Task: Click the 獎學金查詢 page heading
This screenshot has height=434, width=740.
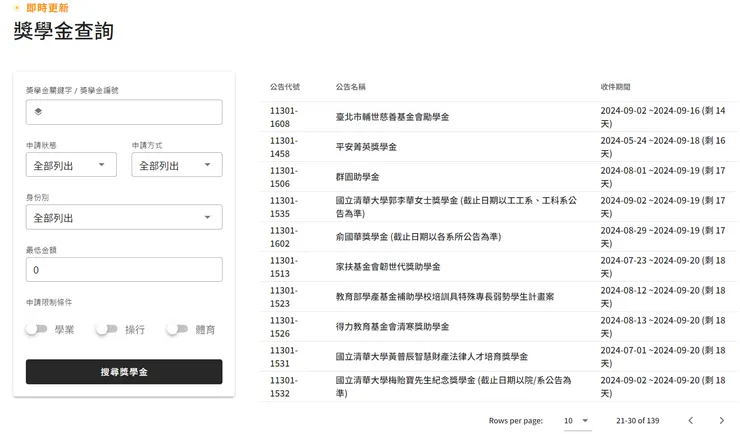Action: (x=64, y=31)
